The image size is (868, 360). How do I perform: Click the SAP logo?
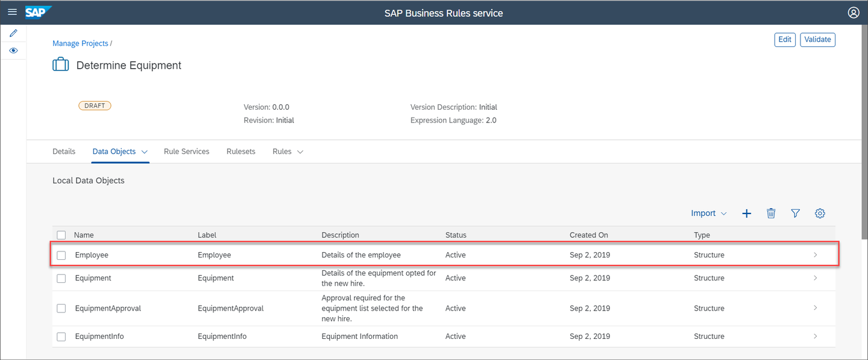(39, 12)
